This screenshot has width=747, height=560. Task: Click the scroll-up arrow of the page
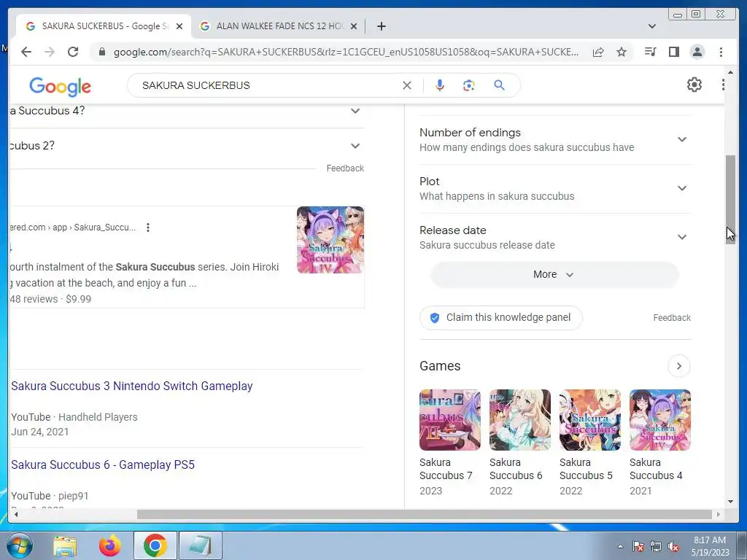coord(730,72)
